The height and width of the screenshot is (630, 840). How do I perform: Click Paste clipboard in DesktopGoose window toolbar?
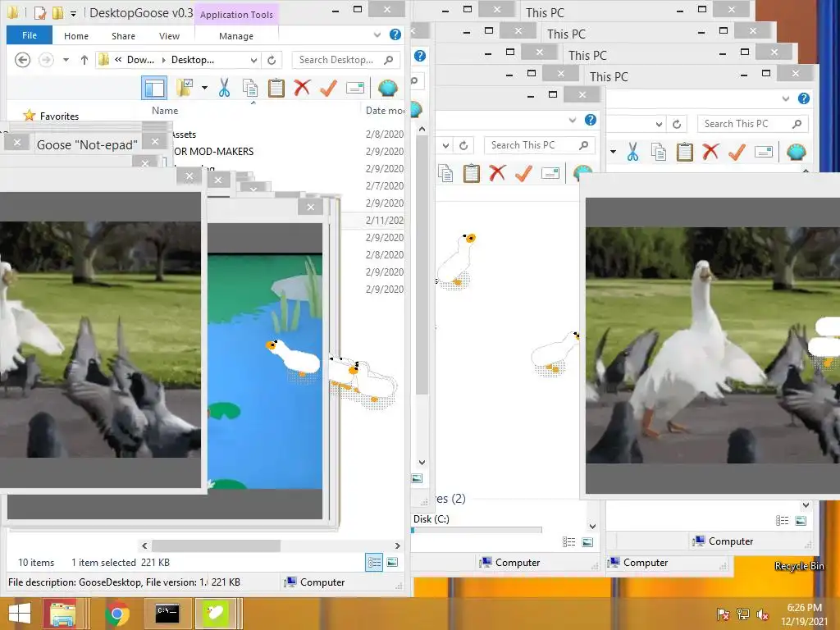point(276,88)
